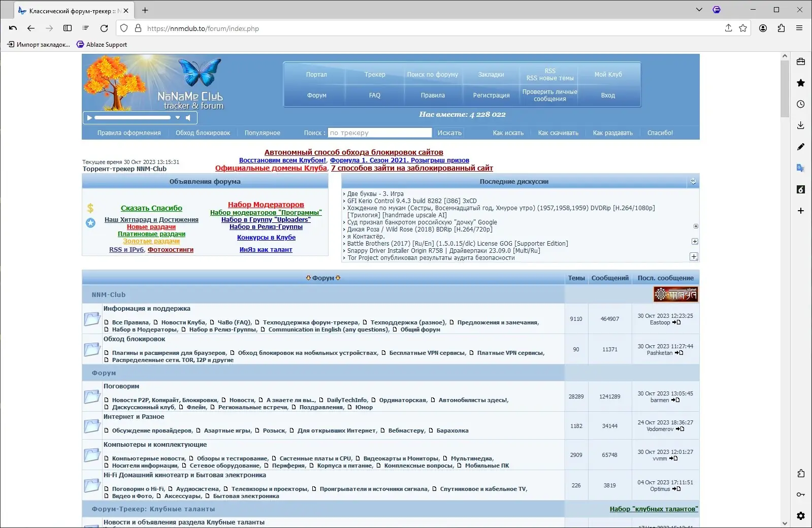The height and width of the screenshot is (528, 812).
Task: Click the share page icon in address bar
Action: pyautogui.click(x=728, y=28)
